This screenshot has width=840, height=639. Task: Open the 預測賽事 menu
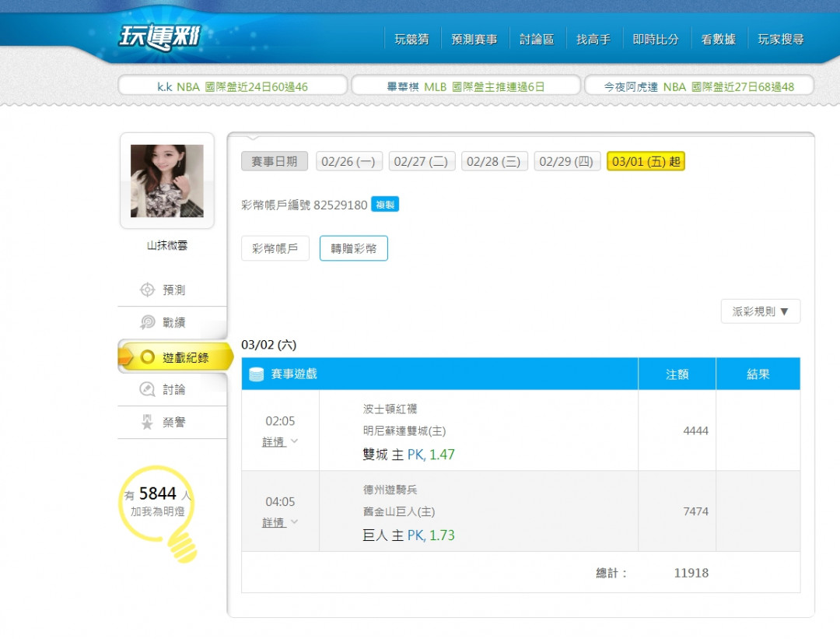tap(474, 39)
